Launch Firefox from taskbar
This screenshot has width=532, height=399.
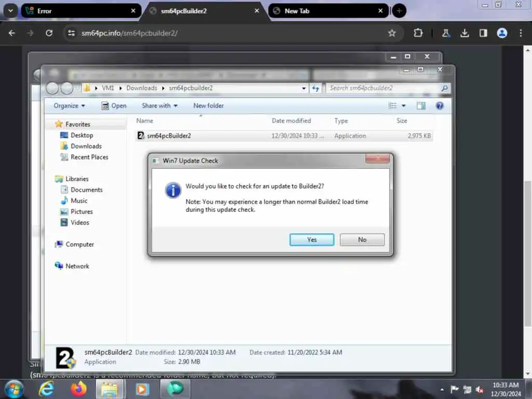[78, 389]
